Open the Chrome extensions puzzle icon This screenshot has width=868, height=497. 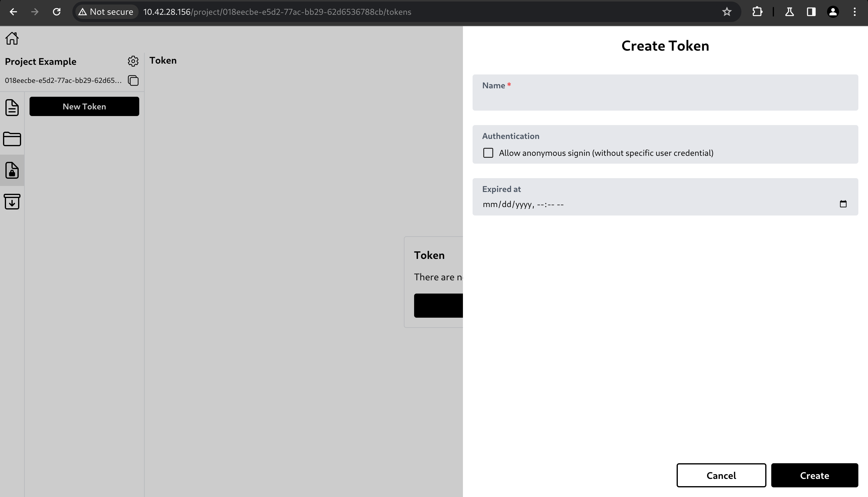click(x=757, y=12)
